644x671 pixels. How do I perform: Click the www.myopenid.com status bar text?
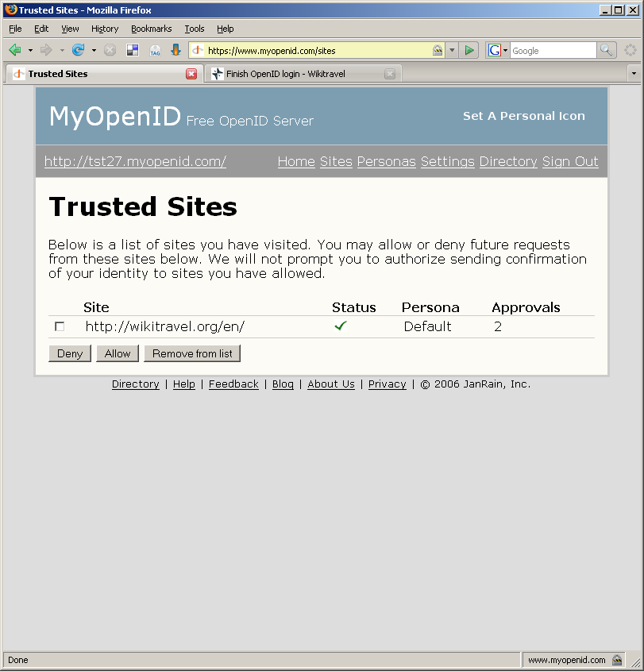click(566, 659)
